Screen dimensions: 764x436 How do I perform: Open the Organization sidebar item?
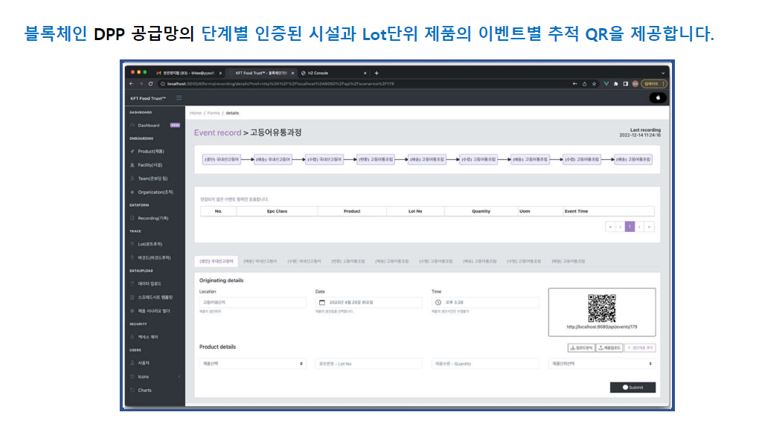(x=155, y=192)
